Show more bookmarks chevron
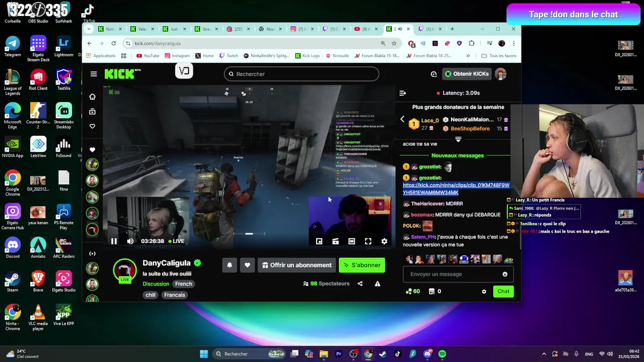The image size is (644, 362). [468, 56]
